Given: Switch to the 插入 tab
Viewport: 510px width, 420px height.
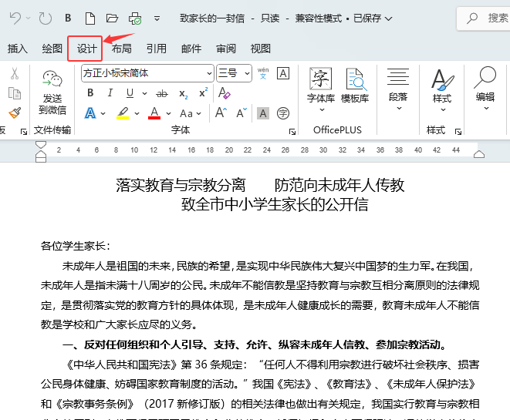Looking at the screenshot, I should point(18,49).
